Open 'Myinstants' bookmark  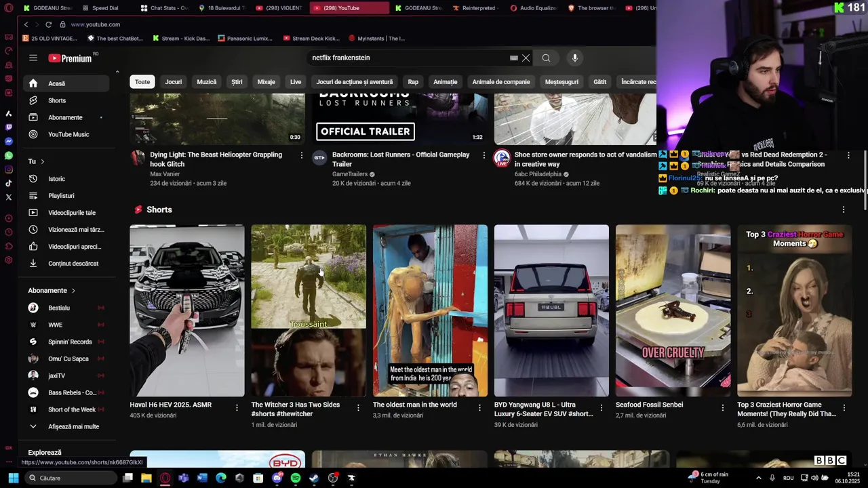376,39
